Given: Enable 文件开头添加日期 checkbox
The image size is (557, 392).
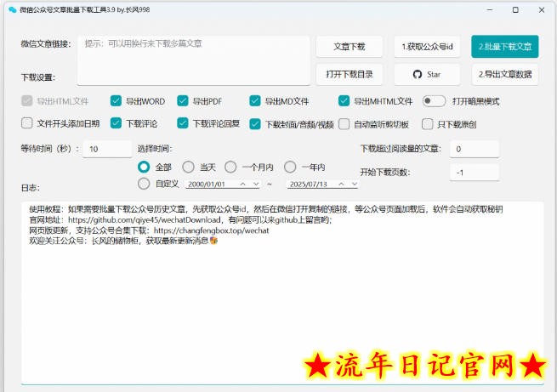Looking at the screenshot, I should (x=27, y=123).
